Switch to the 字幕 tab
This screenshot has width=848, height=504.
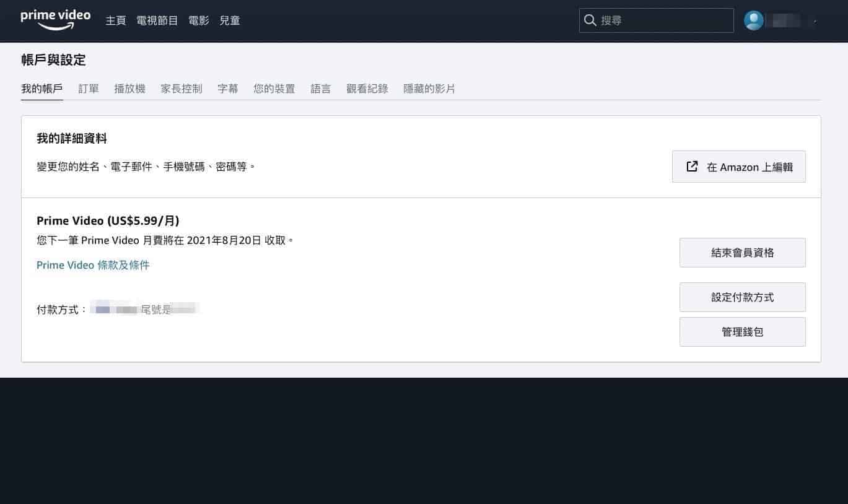(x=228, y=89)
